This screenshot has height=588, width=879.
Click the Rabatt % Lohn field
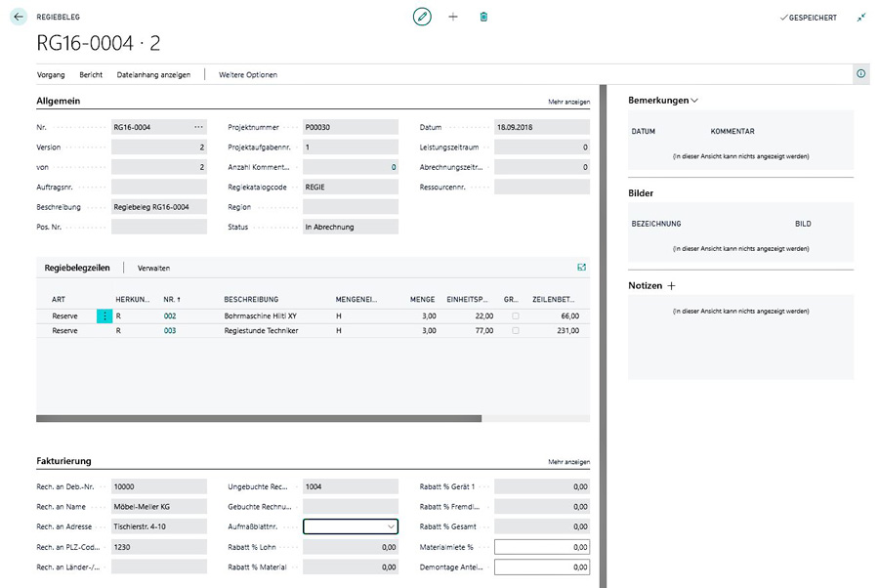click(x=351, y=547)
